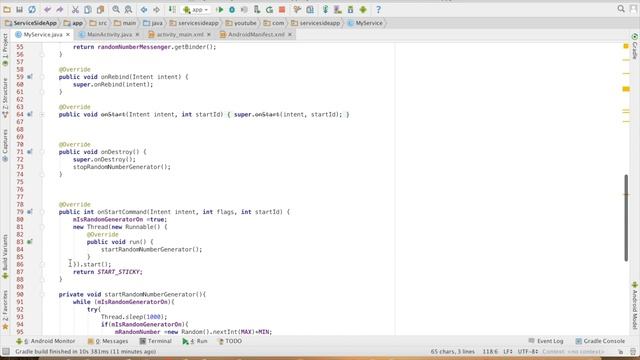Open the TODO tool window
Viewport: 640px width, 360px height.
(x=230, y=341)
